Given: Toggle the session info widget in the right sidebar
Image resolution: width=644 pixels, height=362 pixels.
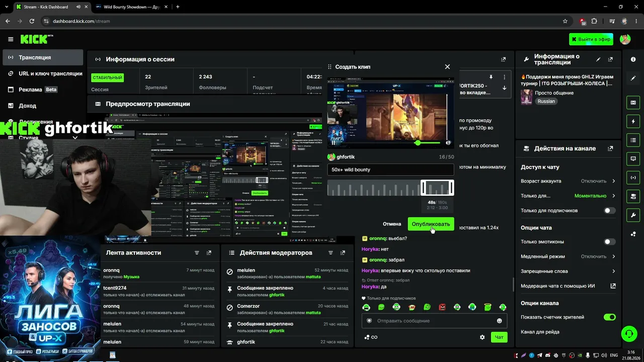Looking at the screenshot, I should [633, 177].
